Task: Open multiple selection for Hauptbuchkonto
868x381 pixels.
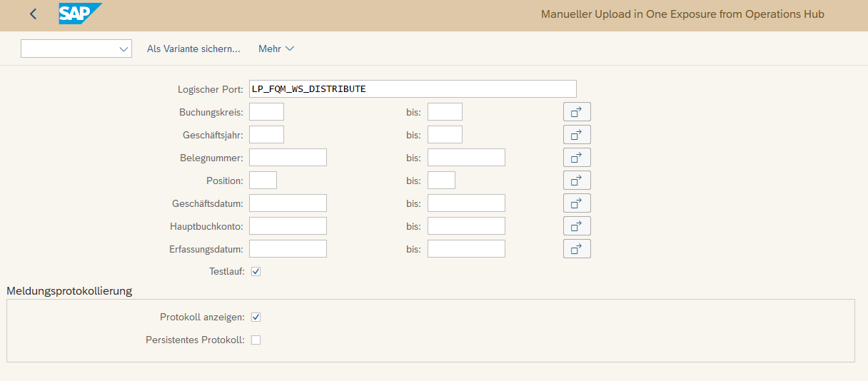Action: coord(577,226)
